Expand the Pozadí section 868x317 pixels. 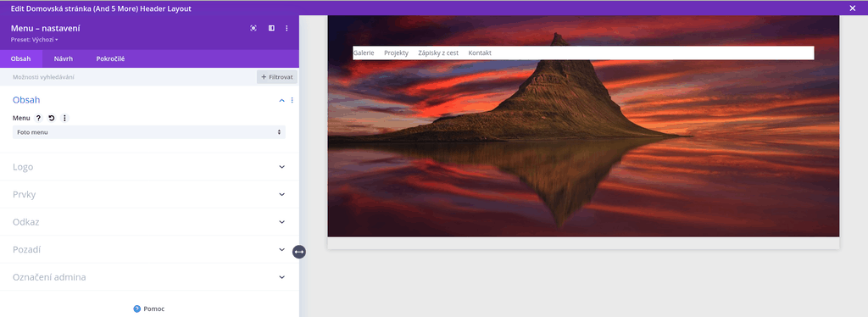pos(149,249)
